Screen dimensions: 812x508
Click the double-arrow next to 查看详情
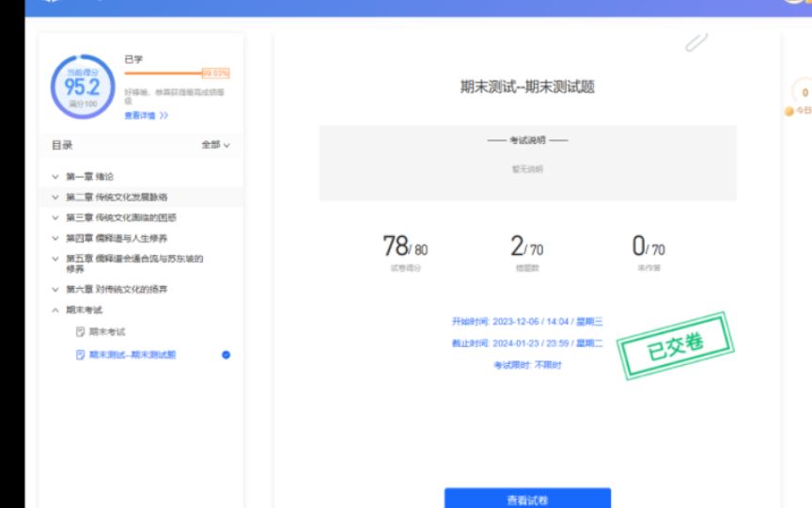(x=164, y=116)
